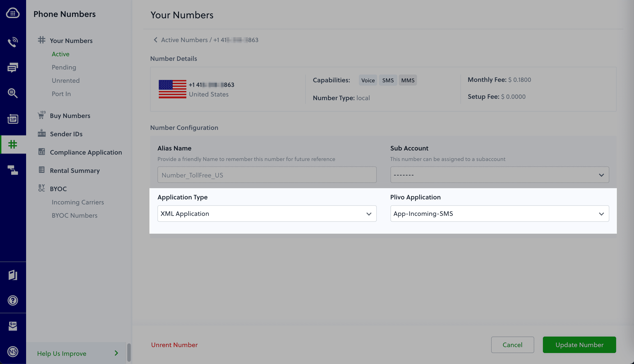Edit the Alias Name input field
The height and width of the screenshot is (364, 634).
(x=267, y=175)
